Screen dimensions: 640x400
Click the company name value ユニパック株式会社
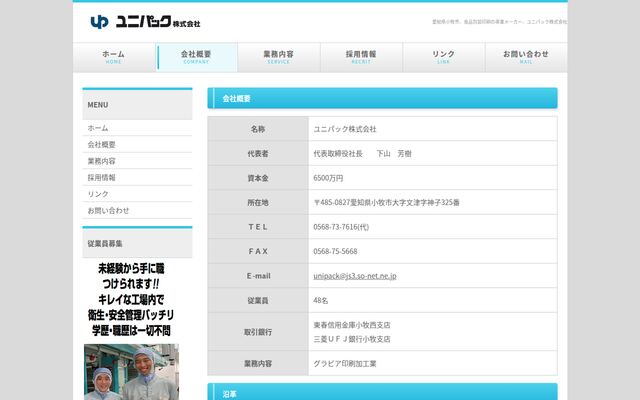345,129
